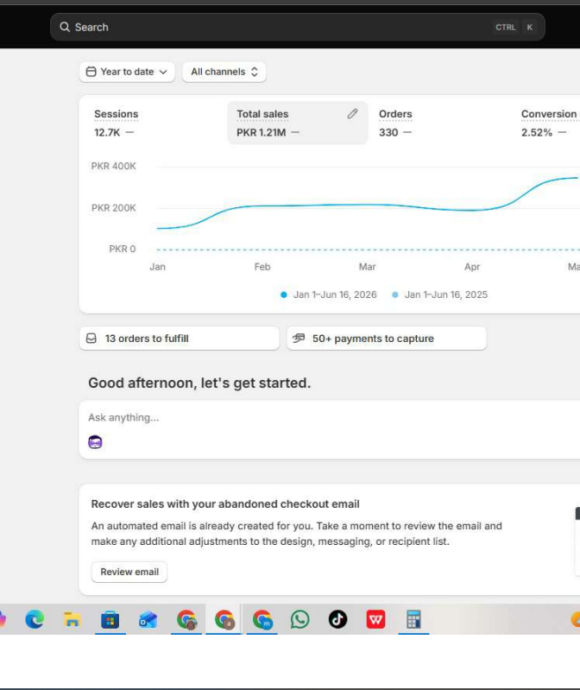Open the 50+ payments to capture task
The image size is (580, 690).
[x=386, y=338]
